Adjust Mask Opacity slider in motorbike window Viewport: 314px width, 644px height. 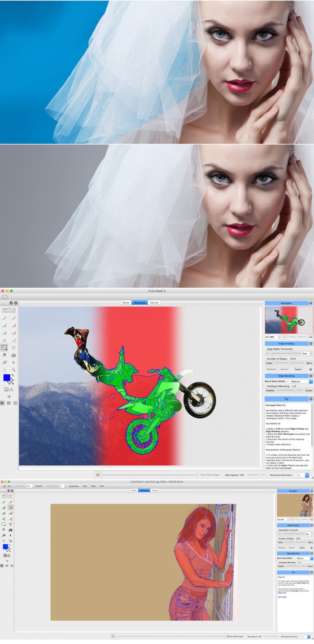click(x=256, y=475)
